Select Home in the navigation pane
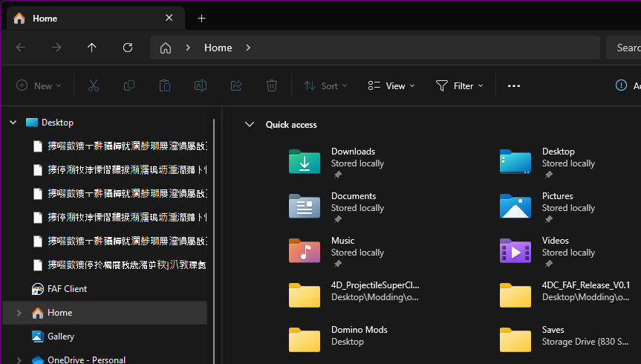Screen dimensions: 641x364 [x=105, y=313]
